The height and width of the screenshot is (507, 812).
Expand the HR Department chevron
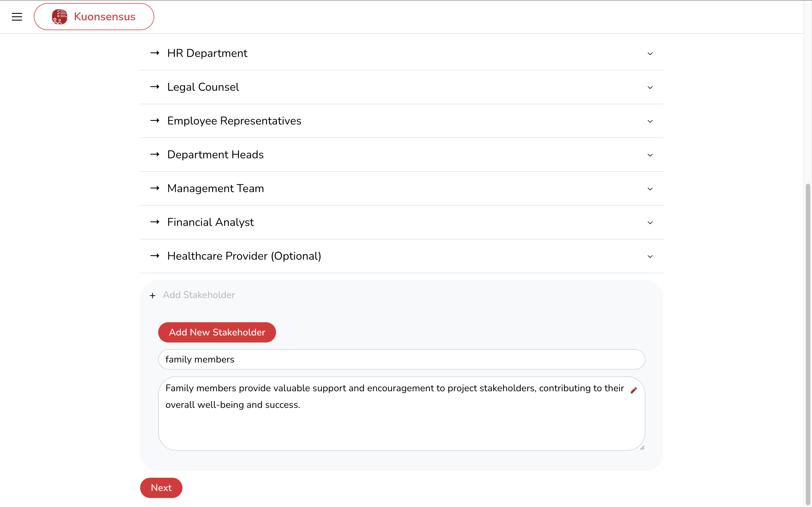[x=650, y=54]
